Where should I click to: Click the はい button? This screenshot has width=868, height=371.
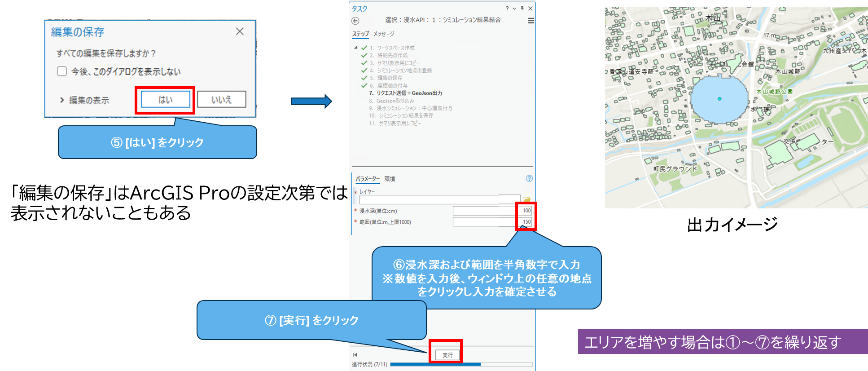[166, 100]
